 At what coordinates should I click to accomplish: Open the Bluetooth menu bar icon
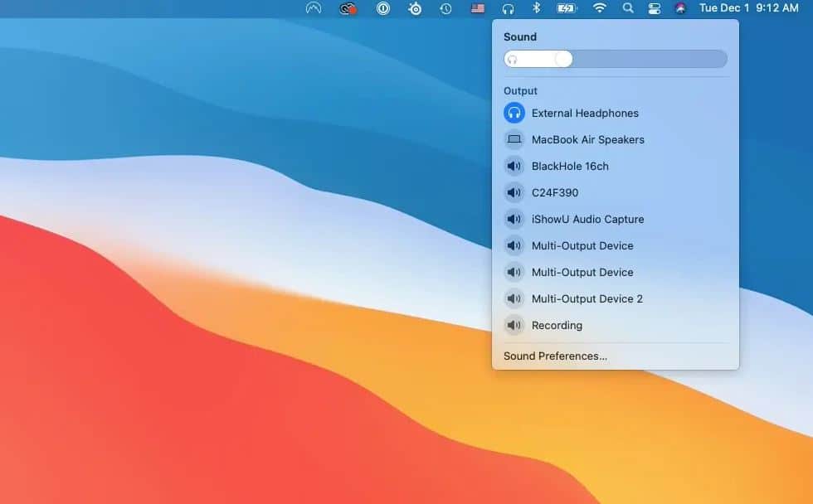537,7
